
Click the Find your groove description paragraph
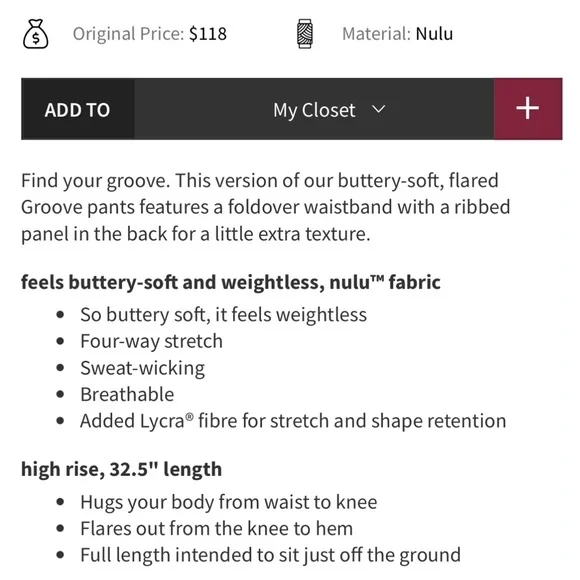point(265,207)
